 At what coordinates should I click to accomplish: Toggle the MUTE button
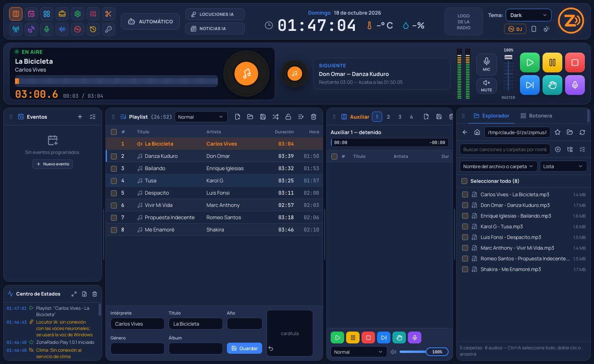[x=487, y=85]
